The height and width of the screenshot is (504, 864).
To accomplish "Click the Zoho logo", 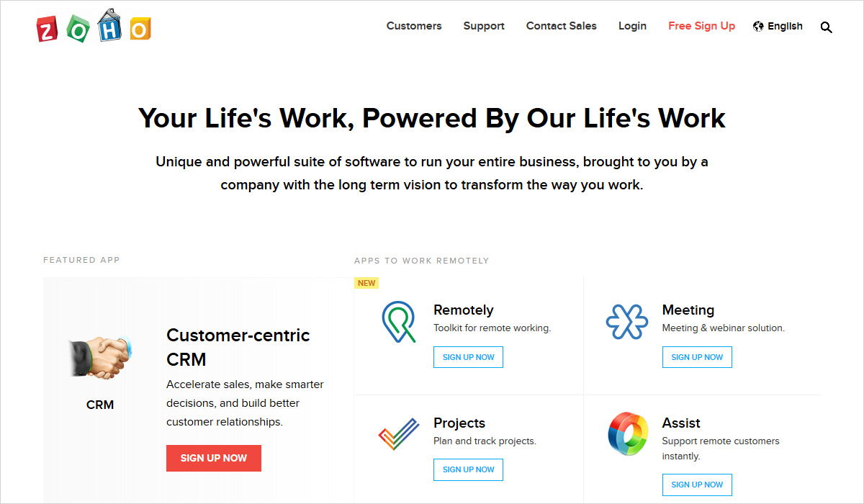I will pos(94,27).
